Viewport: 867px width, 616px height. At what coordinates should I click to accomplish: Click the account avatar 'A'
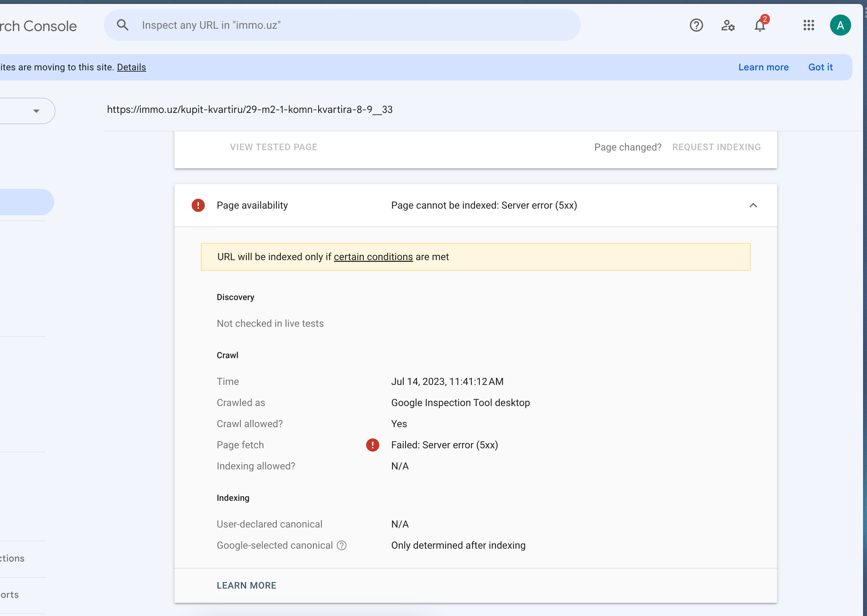point(840,25)
